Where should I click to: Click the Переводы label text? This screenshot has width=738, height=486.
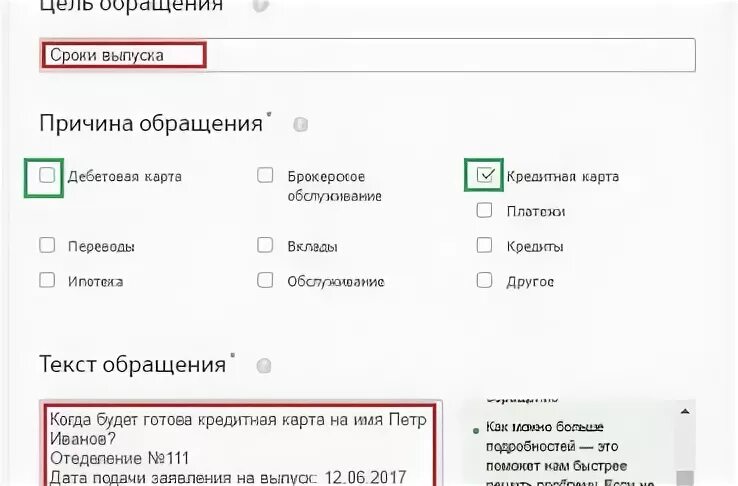click(101, 247)
